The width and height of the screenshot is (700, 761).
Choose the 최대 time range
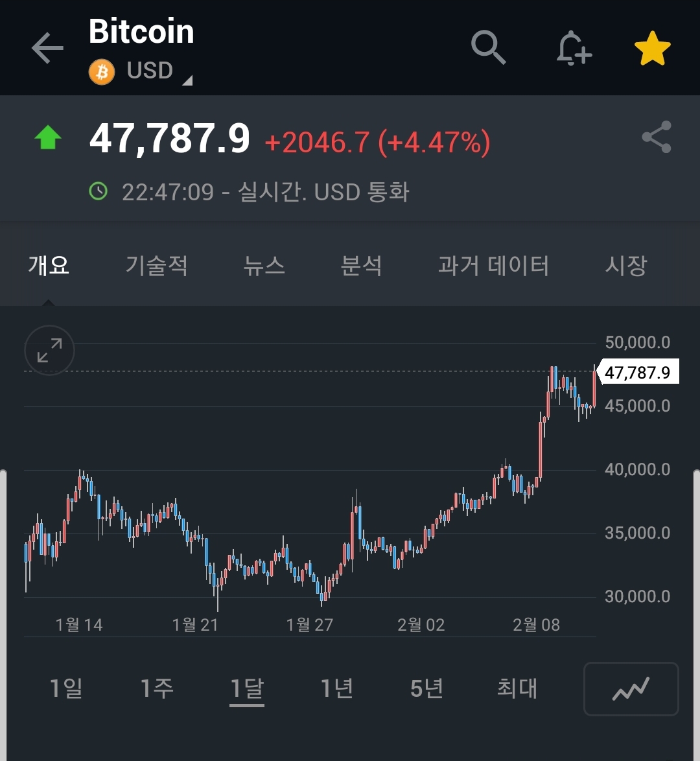pos(517,688)
